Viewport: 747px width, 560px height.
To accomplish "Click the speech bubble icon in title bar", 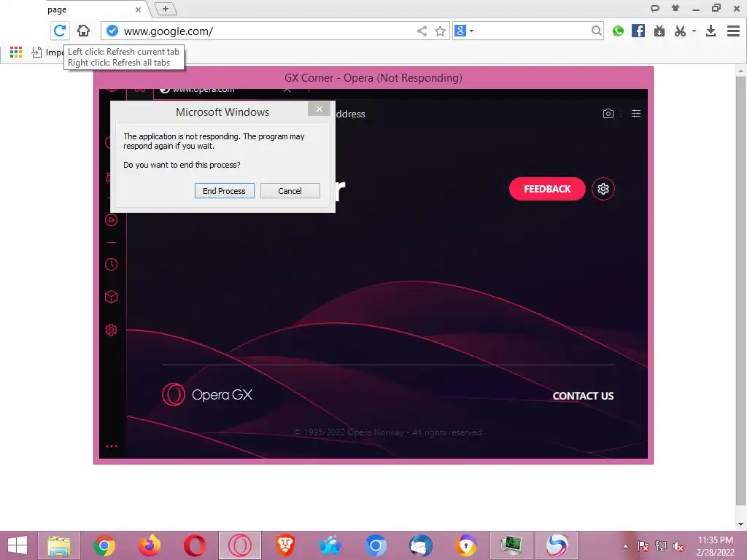I will point(655,8).
